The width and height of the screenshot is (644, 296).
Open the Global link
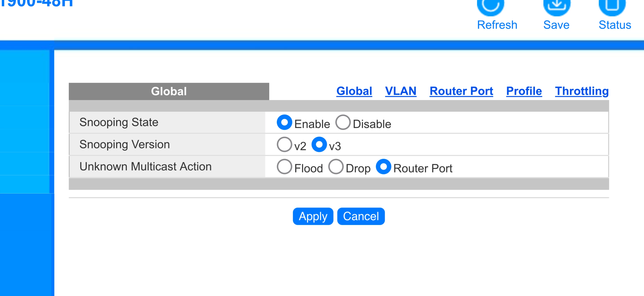coord(354,91)
